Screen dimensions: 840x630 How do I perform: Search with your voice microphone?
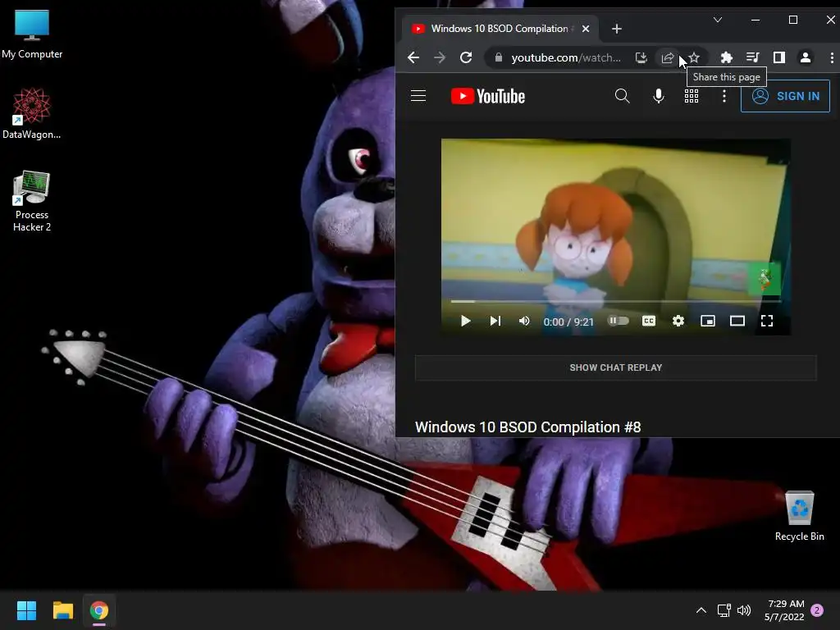659,96
